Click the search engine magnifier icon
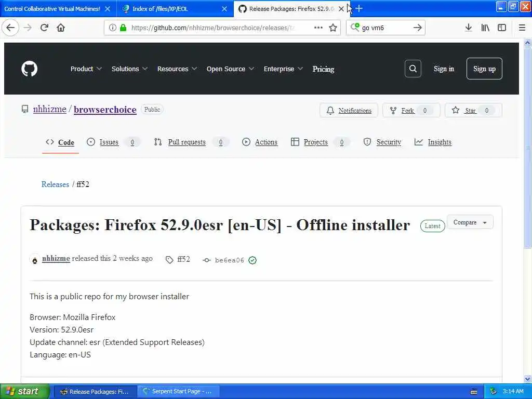Viewport: 532px width, 399px height. click(355, 27)
